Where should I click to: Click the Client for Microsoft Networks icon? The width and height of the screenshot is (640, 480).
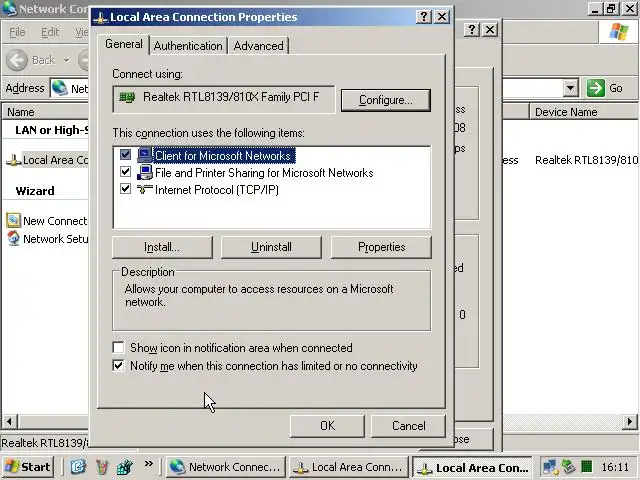(144, 155)
